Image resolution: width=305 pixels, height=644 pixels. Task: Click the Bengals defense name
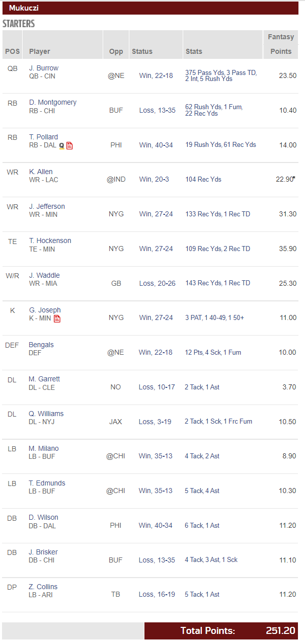[41, 345]
